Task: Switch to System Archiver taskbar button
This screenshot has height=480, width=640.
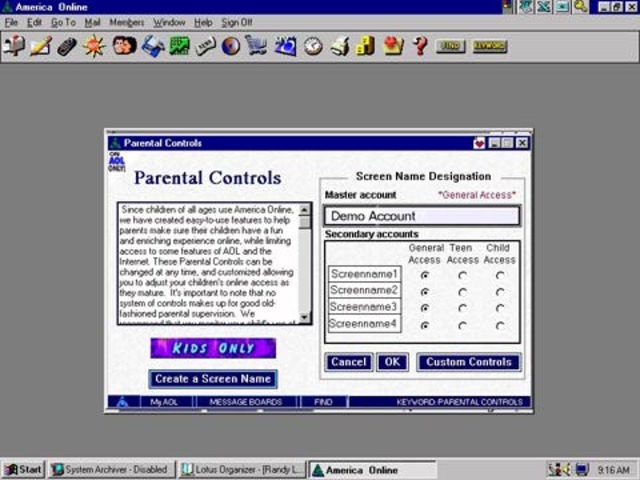Action: pos(112,469)
